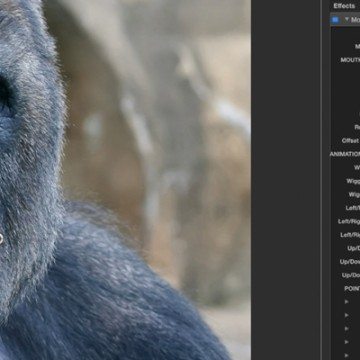The image size is (360, 360).
Task: Expand the last triangle below POINTS
Action: [347, 355]
